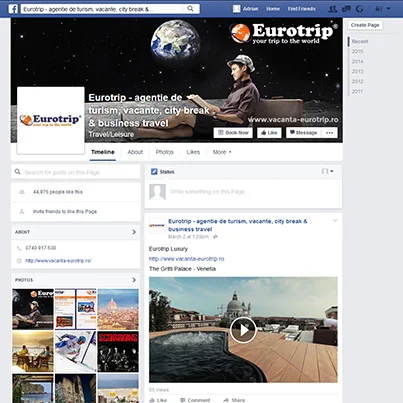Click the Message button
Image resolution: width=403 pixels, height=403 pixels.
tap(303, 133)
